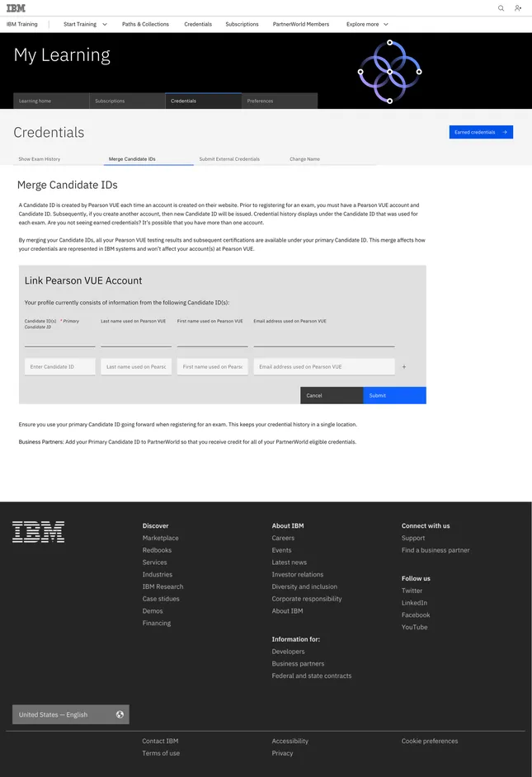Click the large IBM logo in footer
Screen dimensions: 532x777
(x=38, y=532)
